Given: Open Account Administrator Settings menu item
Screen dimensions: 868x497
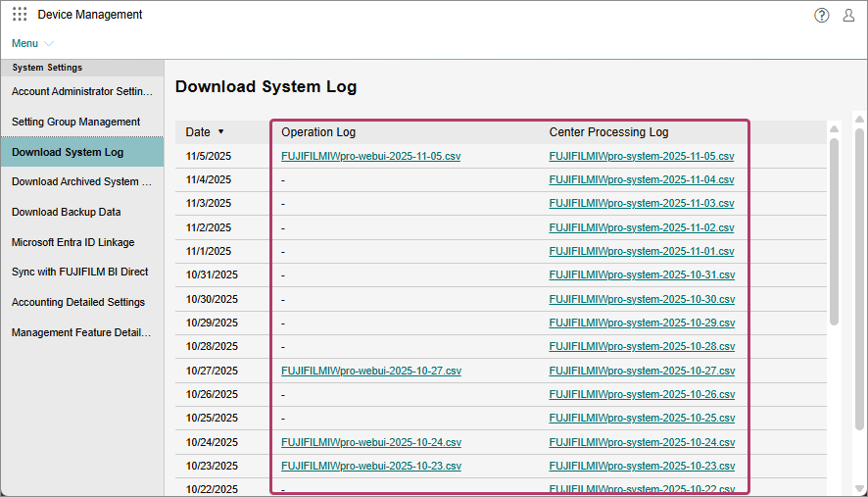Looking at the screenshot, I should [x=82, y=91].
